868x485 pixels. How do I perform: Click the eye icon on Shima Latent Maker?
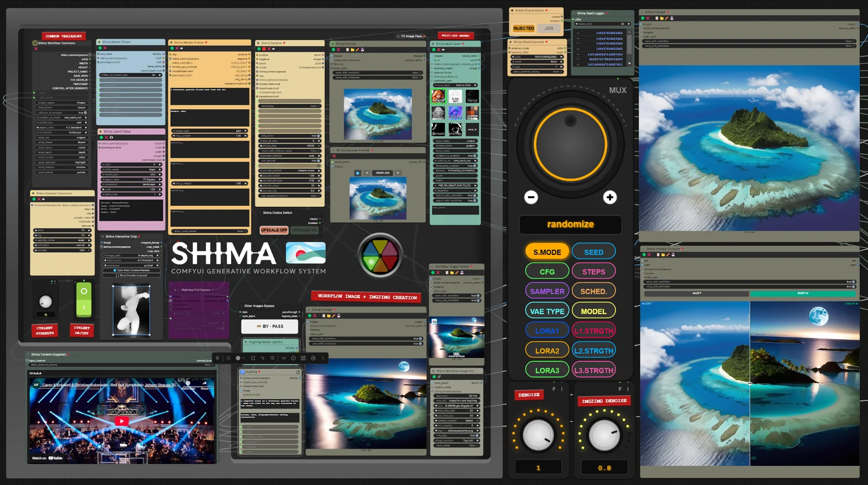click(111, 137)
